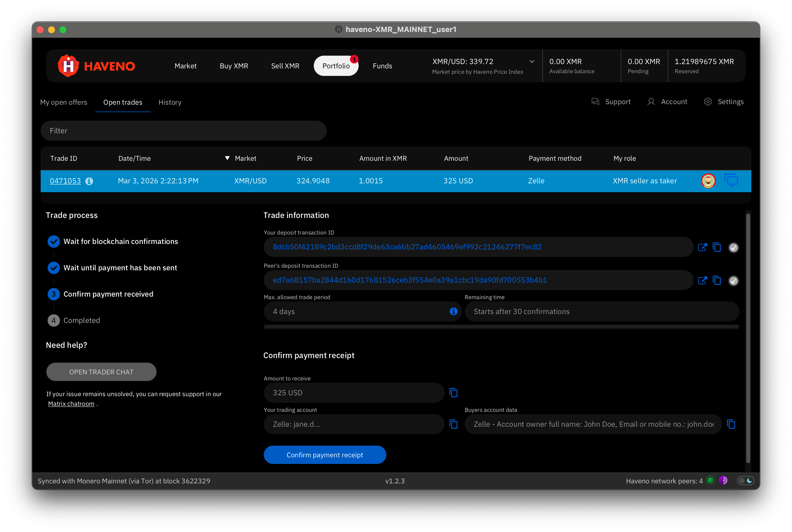Open peer's deposit transaction in block explorer
Screen dimensions: 792x532
pos(702,281)
